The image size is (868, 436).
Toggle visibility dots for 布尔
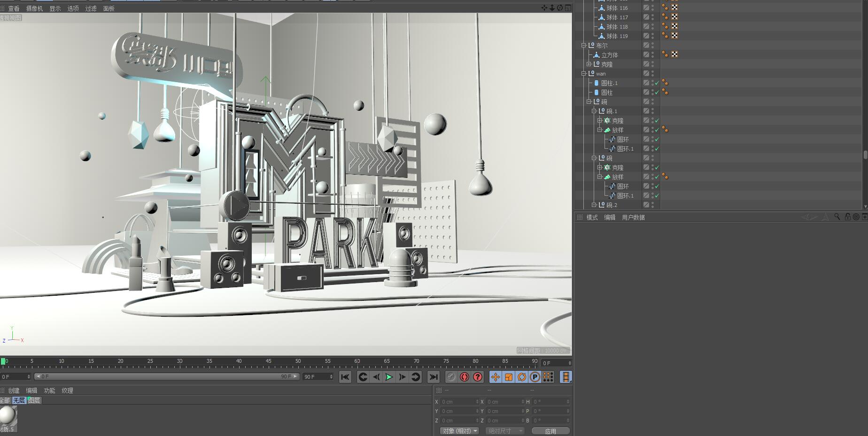point(652,46)
